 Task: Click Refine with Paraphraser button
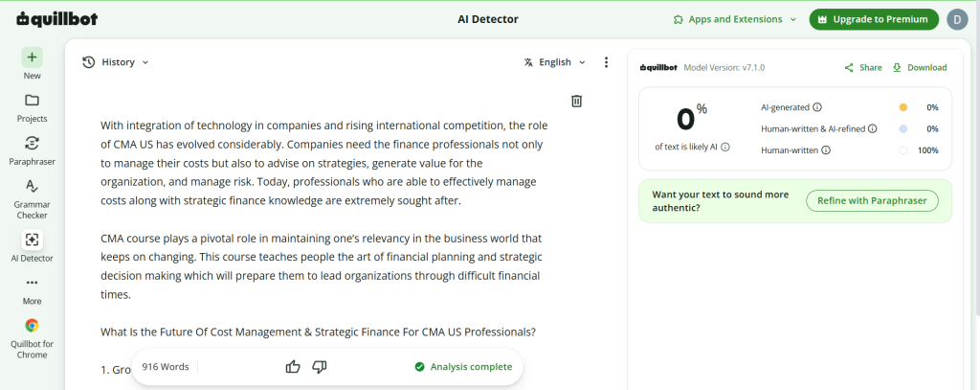873,201
